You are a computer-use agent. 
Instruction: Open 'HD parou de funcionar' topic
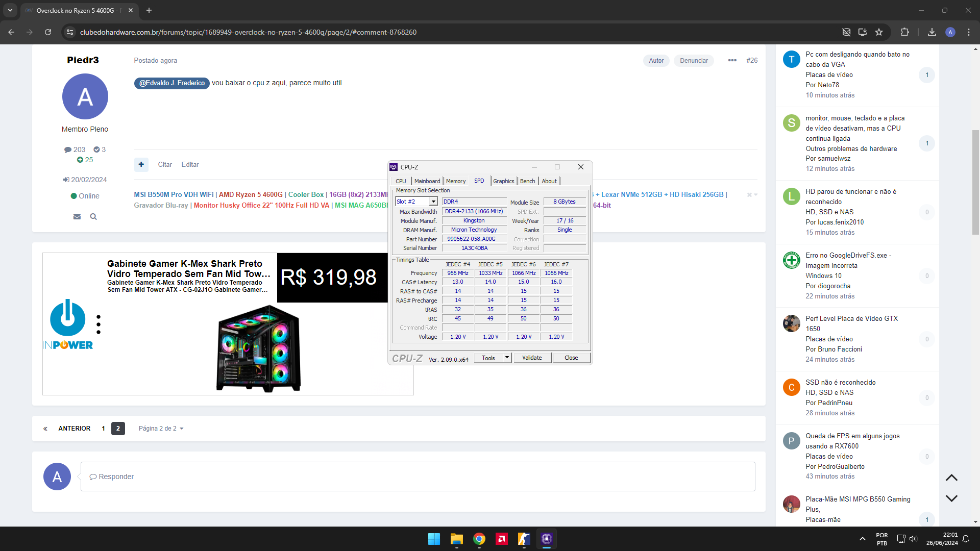tap(851, 196)
